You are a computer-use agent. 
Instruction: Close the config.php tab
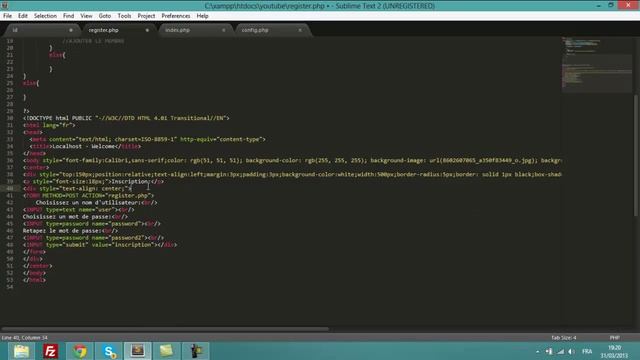[300, 30]
